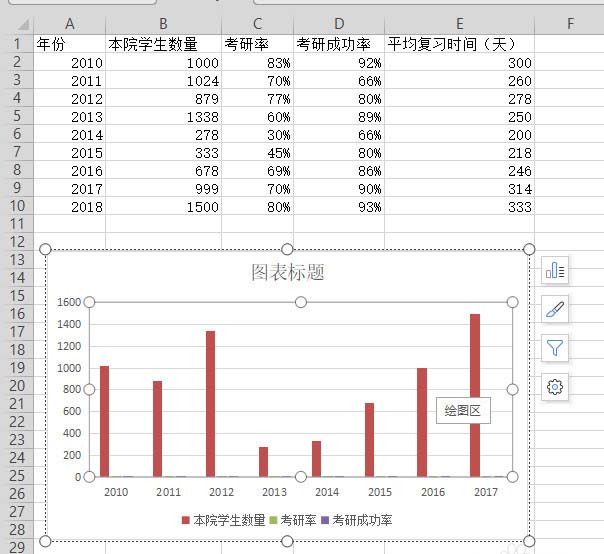This screenshot has width=604, height=554.
Task: Click the 年份 header cell
Action: point(69,44)
